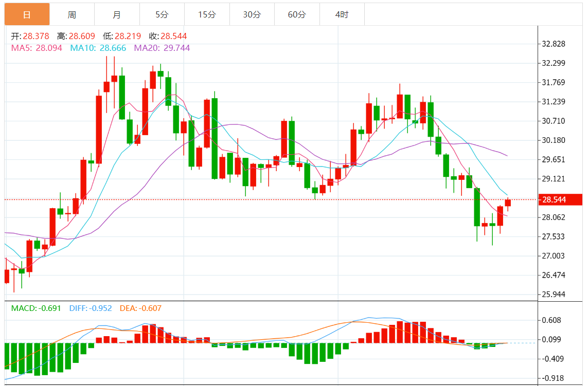The width and height of the screenshot is (588, 386).
Task: Open the 60分 timeframe tab
Action: tap(297, 14)
